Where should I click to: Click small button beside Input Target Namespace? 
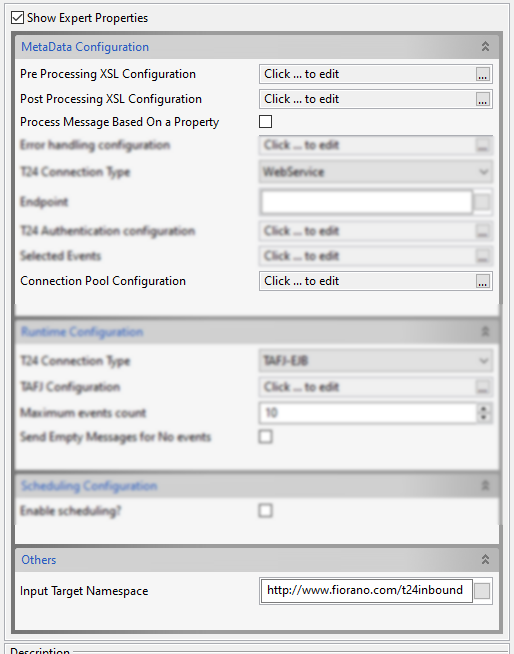coord(482,591)
